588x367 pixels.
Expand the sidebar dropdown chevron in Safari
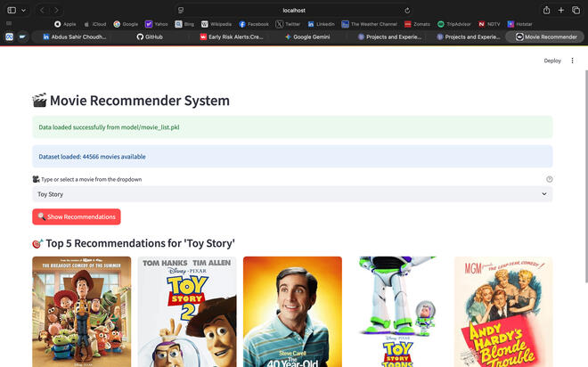point(22,10)
